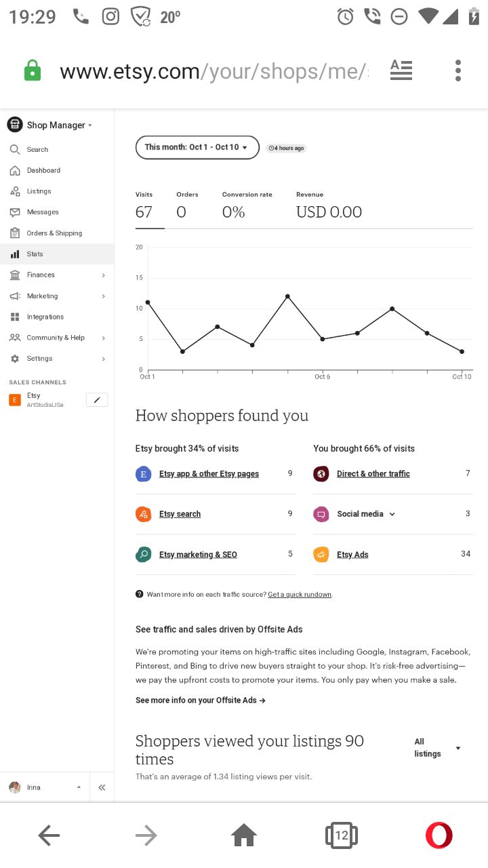Click the orange Etsy sales channel icon
488x868 pixels.
[x=15, y=400]
